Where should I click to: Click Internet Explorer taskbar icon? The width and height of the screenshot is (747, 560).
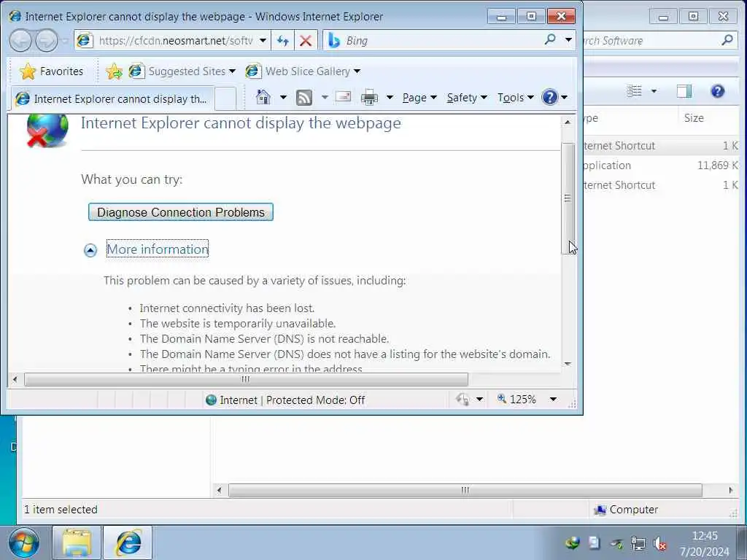tap(128, 542)
